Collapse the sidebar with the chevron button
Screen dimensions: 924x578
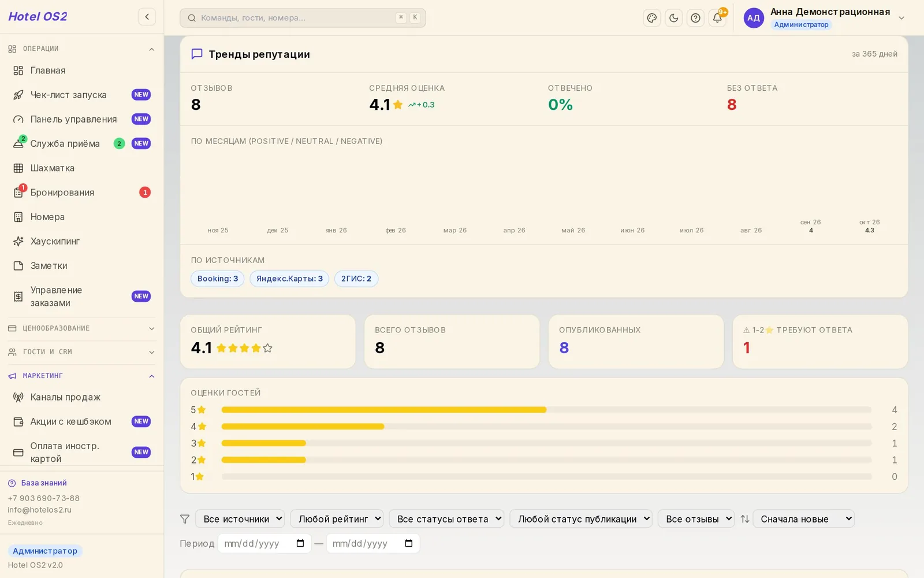(147, 17)
